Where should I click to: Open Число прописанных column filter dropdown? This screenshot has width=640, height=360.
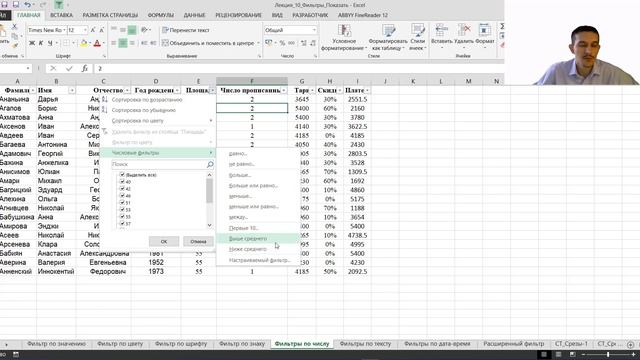coord(284,90)
